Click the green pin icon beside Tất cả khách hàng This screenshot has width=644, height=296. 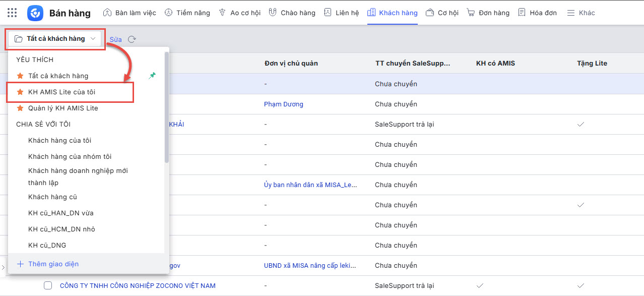point(153,75)
